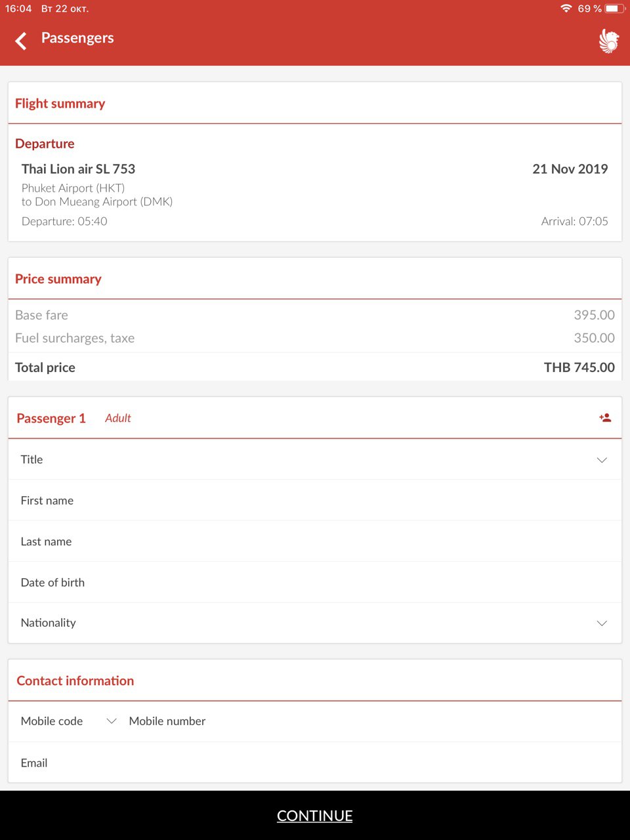Tap the battery indicator icon
The width and height of the screenshot is (630, 840).
615,9
